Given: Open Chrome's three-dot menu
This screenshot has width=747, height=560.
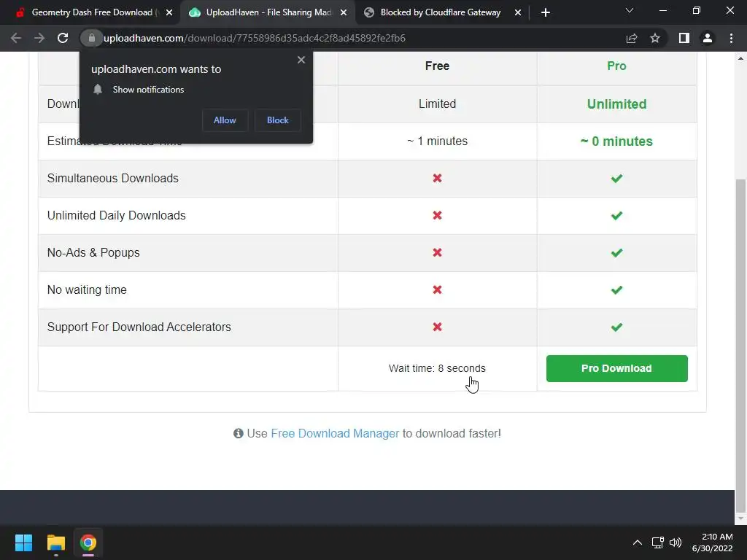Looking at the screenshot, I should [x=731, y=38].
